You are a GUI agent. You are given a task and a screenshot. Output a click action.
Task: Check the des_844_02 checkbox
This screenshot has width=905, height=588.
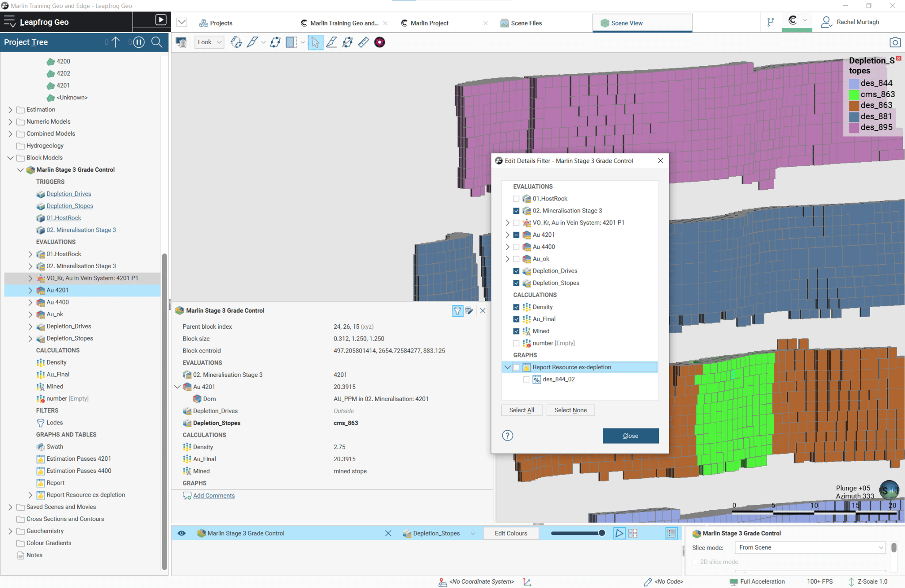tap(526, 379)
